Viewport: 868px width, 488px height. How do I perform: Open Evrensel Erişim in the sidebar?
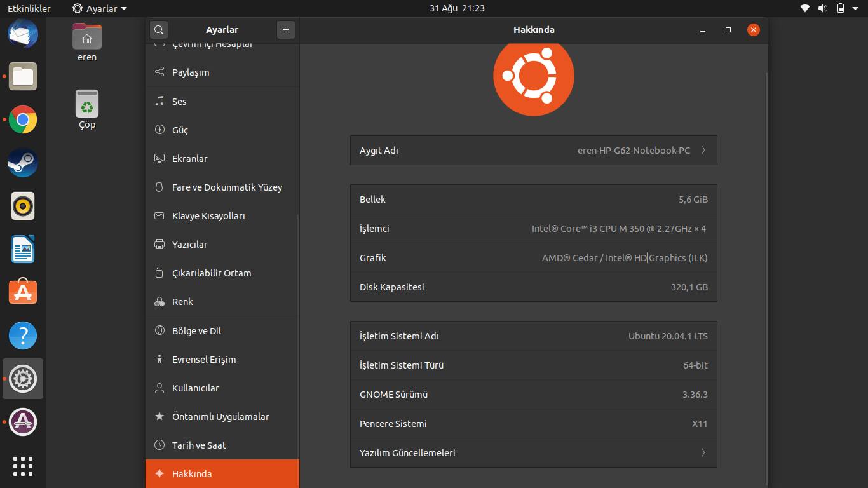tap(222, 360)
